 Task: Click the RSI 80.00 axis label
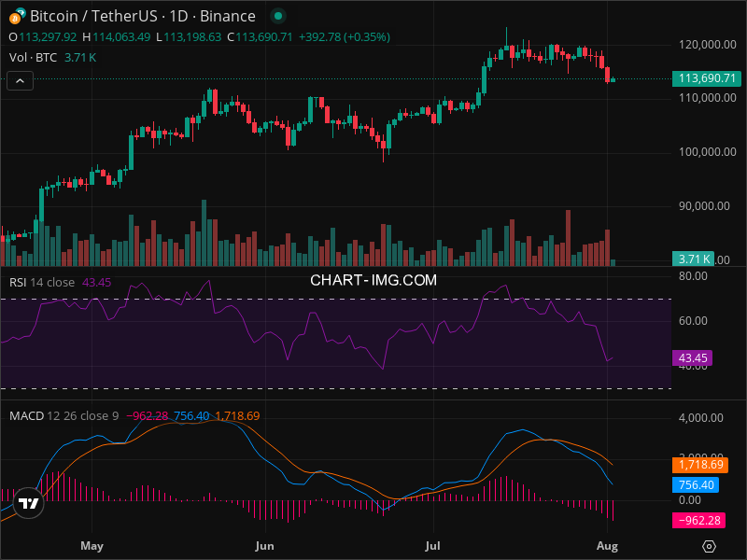point(693,276)
